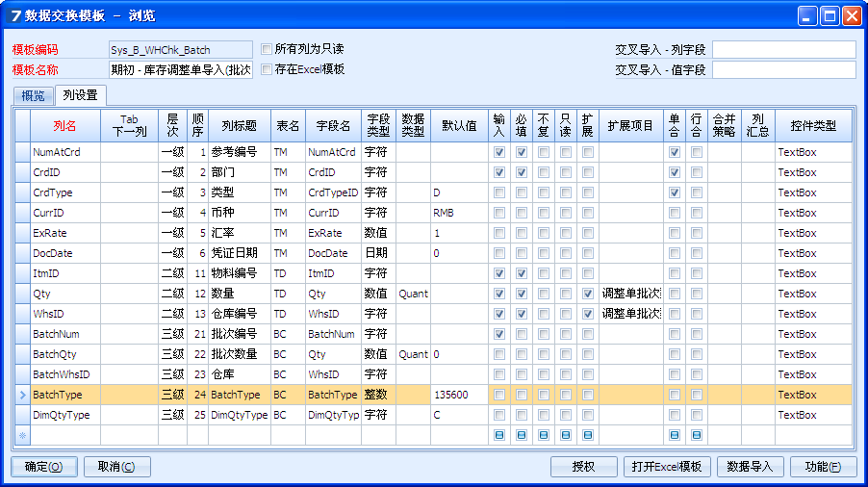Click the BatchType row selector arrow

coord(22,395)
